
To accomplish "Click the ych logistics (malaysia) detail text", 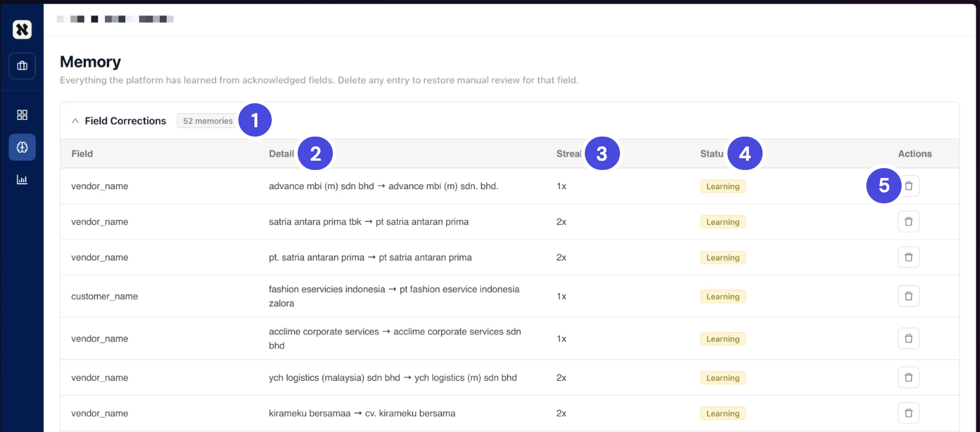I will coord(393,378).
